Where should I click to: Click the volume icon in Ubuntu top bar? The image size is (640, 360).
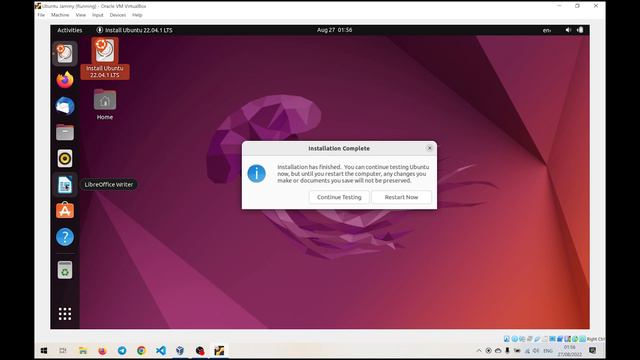point(568,30)
